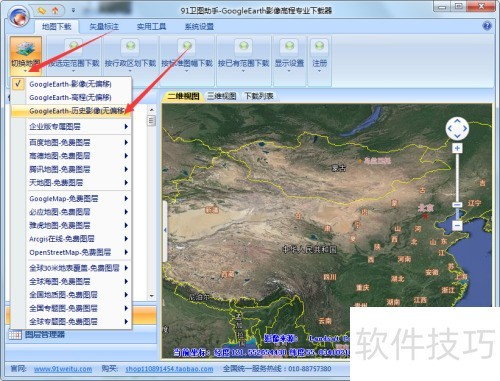
Task: Expand the Arcgis在线-免费图层 submenu
Action: [71, 239]
